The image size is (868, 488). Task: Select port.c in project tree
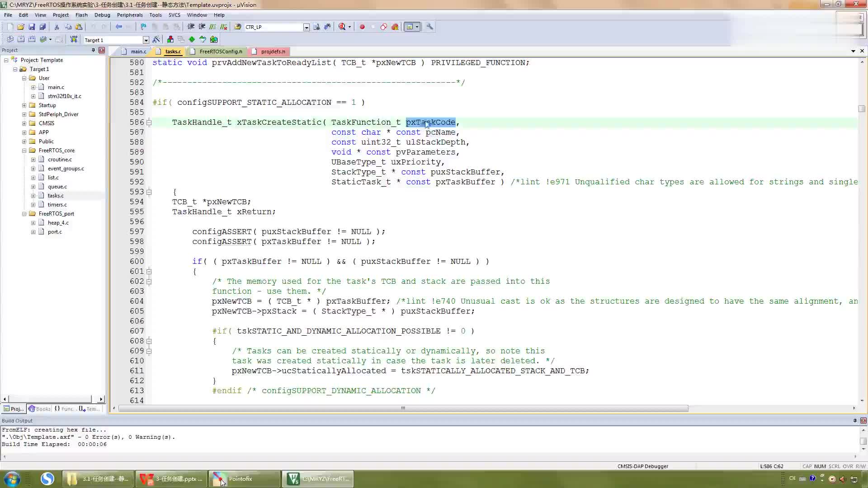coord(55,232)
